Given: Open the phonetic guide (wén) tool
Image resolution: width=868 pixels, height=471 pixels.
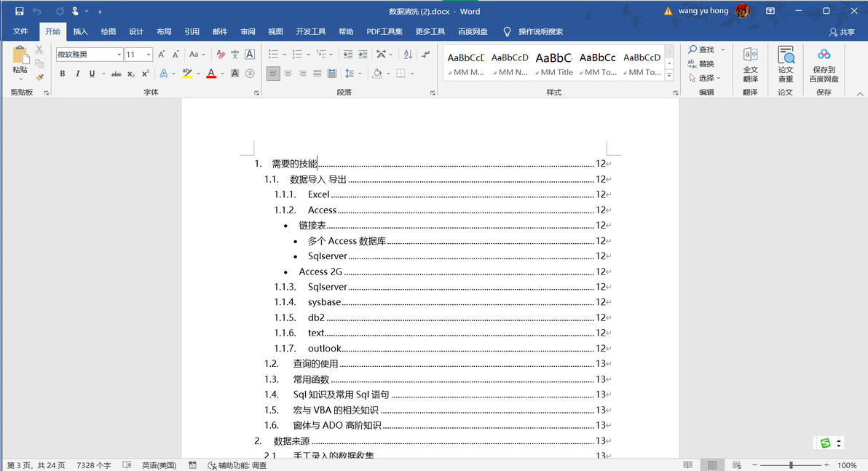Looking at the screenshot, I should pos(235,55).
